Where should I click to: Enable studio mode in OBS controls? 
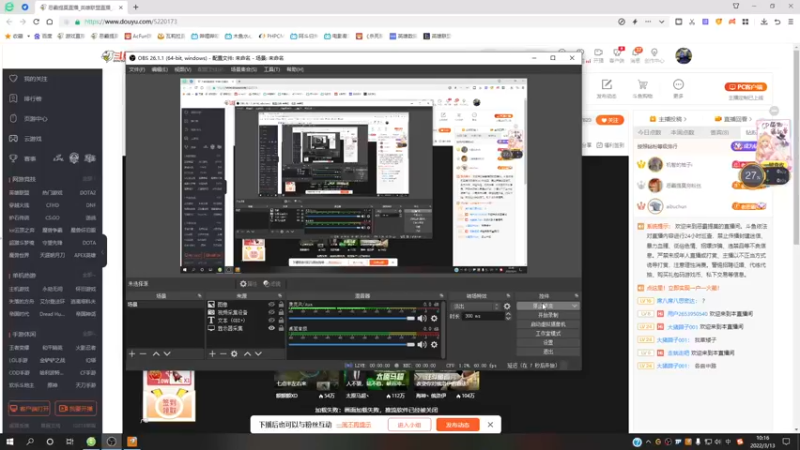[x=548, y=334]
